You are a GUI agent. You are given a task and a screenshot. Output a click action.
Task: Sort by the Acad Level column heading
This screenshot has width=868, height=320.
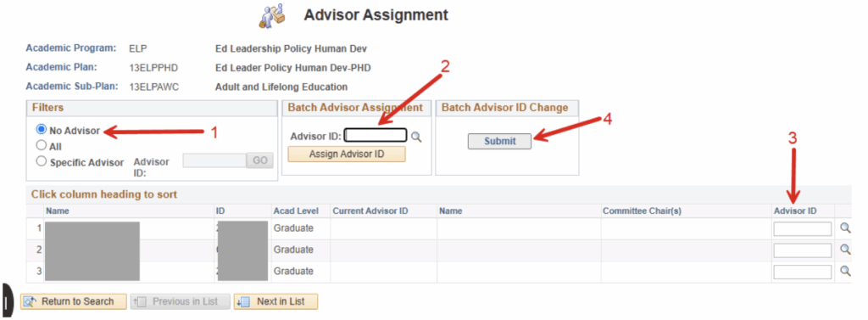[296, 211]
